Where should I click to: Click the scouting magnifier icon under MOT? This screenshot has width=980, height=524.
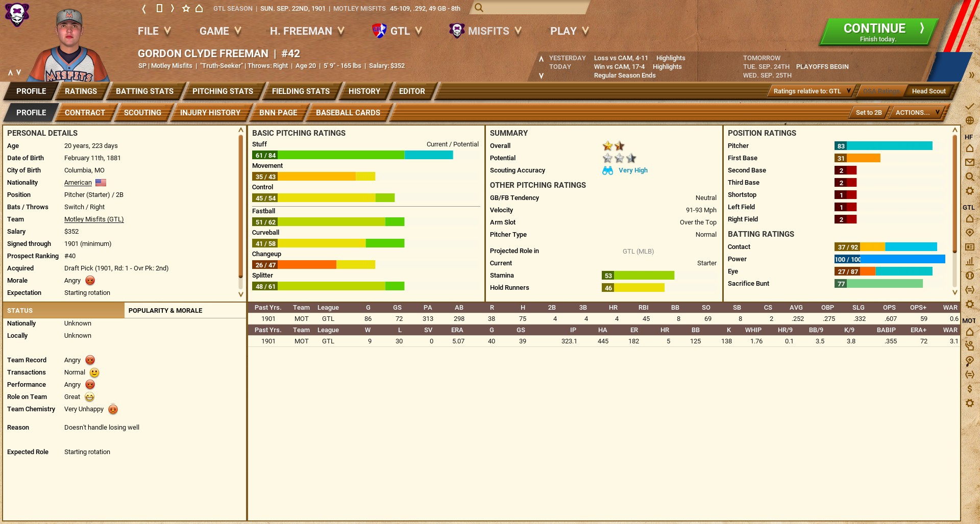pyautogui.click(x=969, y=361)
